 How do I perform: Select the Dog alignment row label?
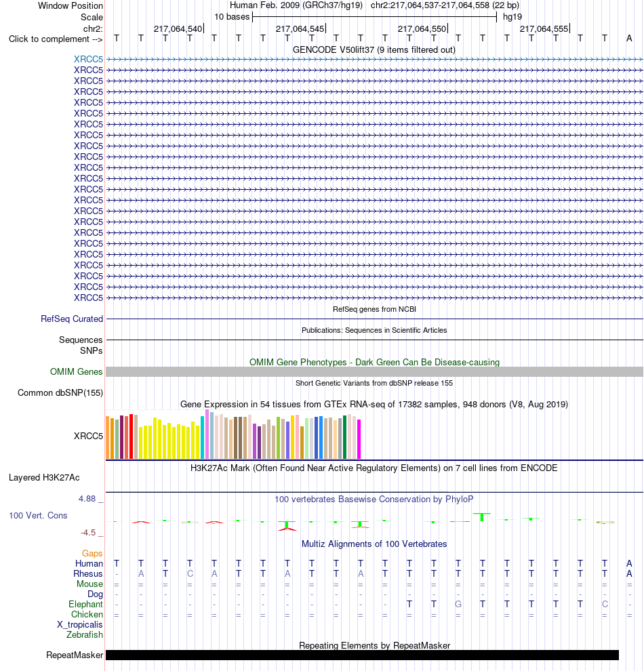coord(95,594)
